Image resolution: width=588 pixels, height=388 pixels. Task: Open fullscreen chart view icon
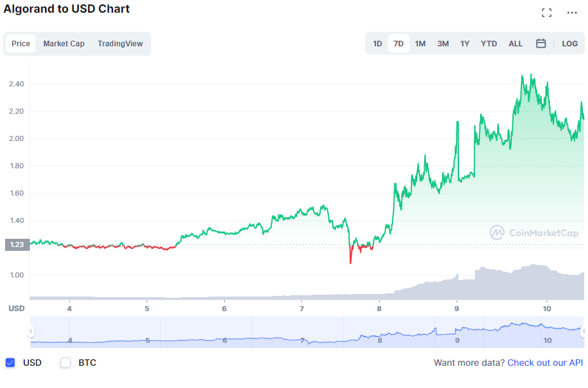click(x=547, y=13)
